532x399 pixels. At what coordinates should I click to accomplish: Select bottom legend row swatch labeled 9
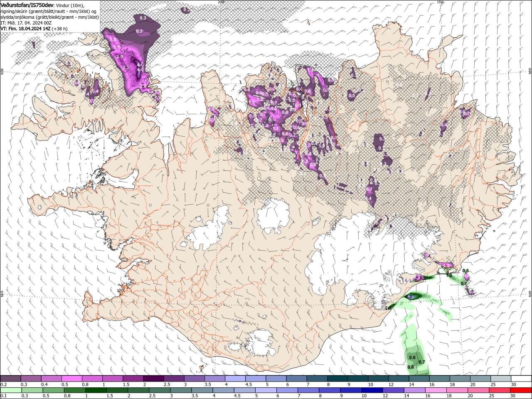coord(351,390)
